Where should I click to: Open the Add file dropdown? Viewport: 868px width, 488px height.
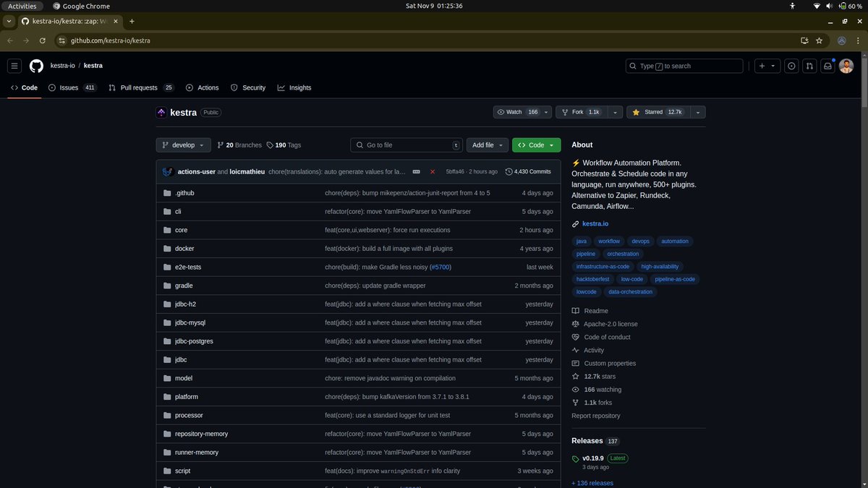point(488,145)
